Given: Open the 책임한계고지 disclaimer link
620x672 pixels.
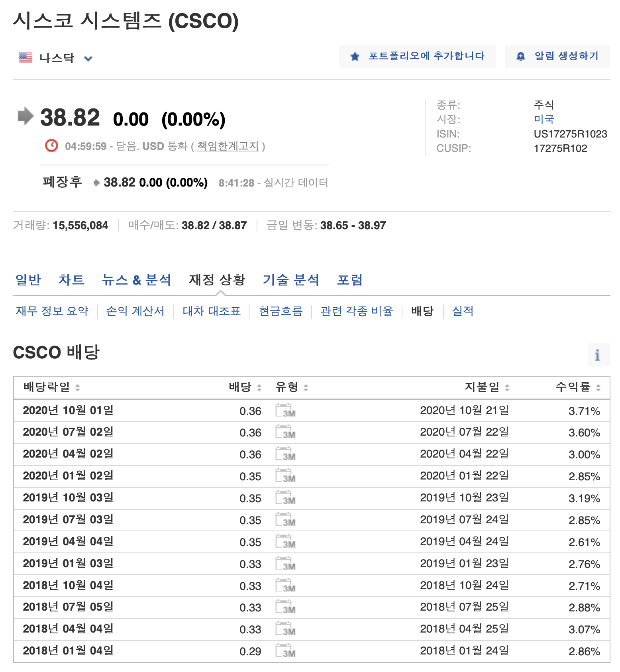Looking at the screenshot, I should 228,146.
